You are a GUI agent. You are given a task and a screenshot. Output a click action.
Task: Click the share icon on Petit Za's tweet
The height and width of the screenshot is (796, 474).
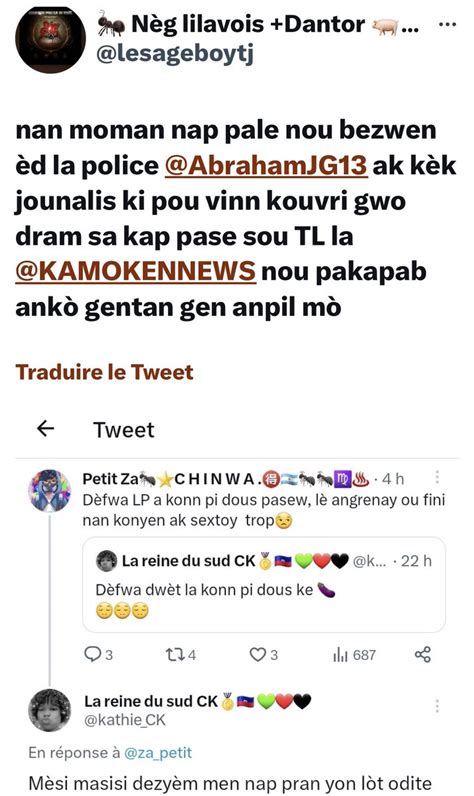click(x=423, y=655)
